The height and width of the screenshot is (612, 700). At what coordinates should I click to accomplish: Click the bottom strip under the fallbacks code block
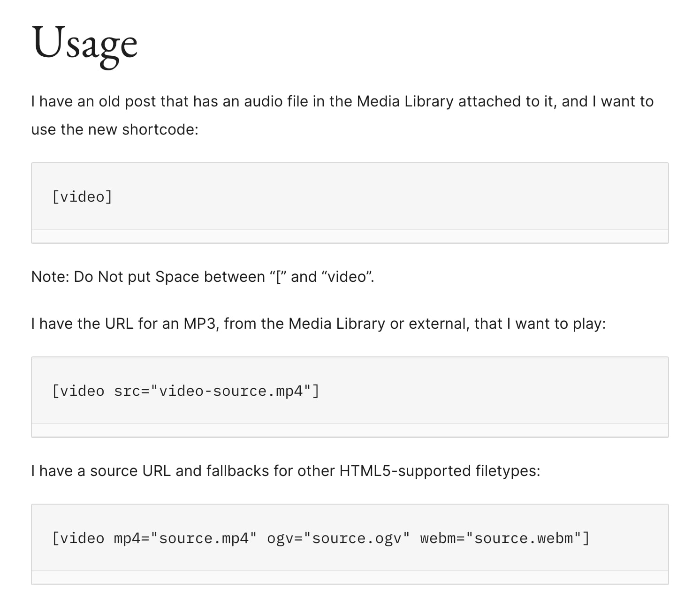coord(350,577)
